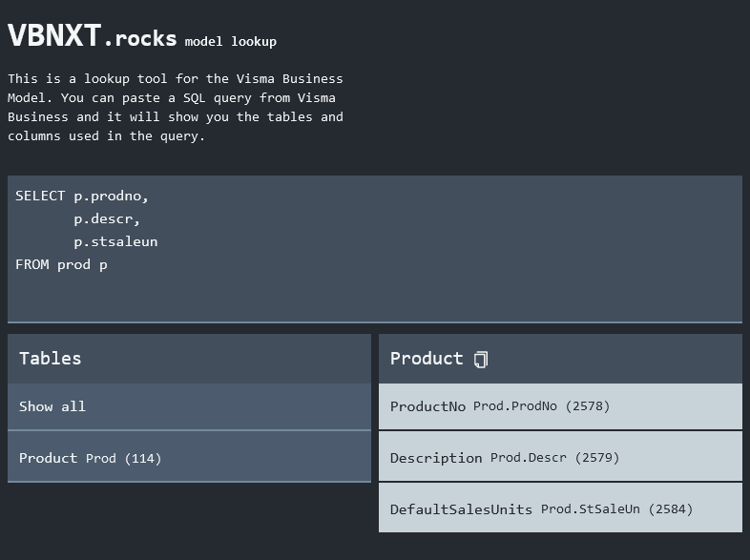Image resolution: width=750 pixels, height=560 pixels.
Task: Copy the Product table via clipboard icon
Action: click(481, 359)
